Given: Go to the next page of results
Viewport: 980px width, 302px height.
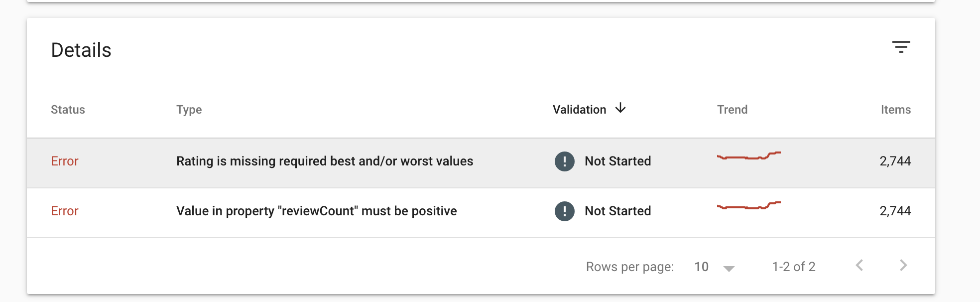Looking at the screenshot, I should tap(903, 266).
